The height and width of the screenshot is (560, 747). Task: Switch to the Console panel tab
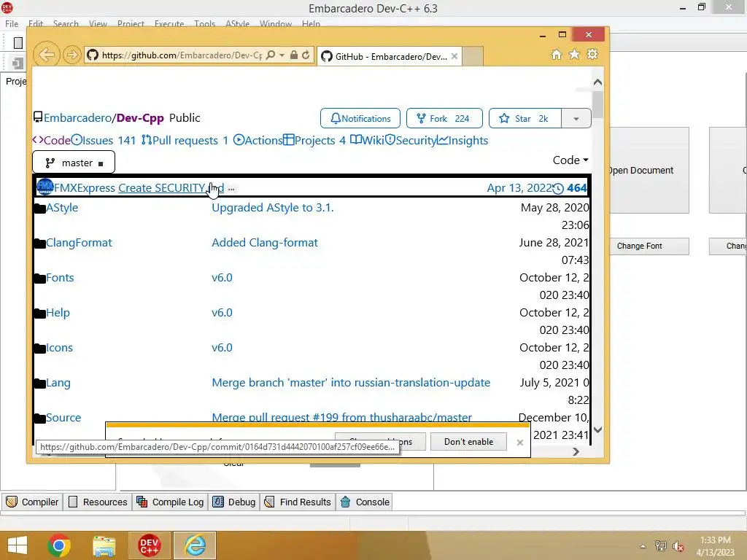(365, 502)
